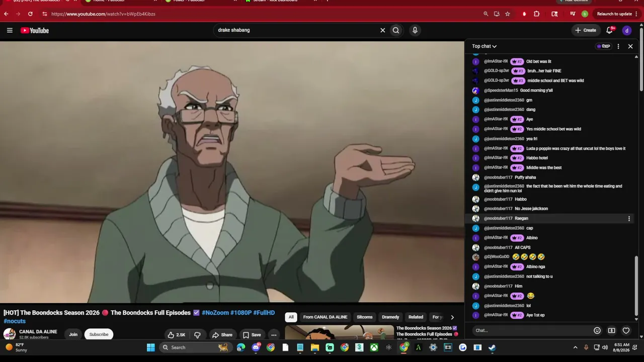Open more actions menu beside Save

[x=274, y=335]
